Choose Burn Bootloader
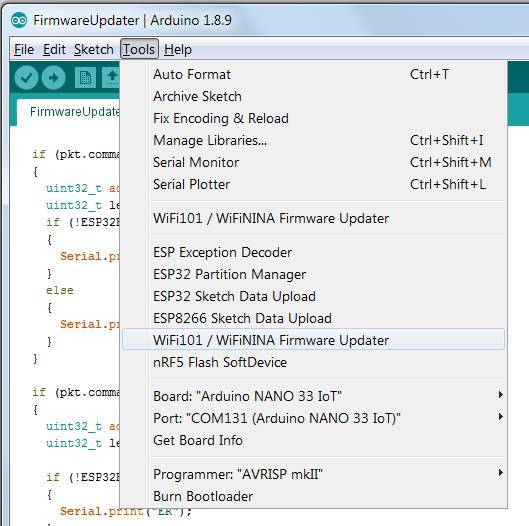 point(314,496)
